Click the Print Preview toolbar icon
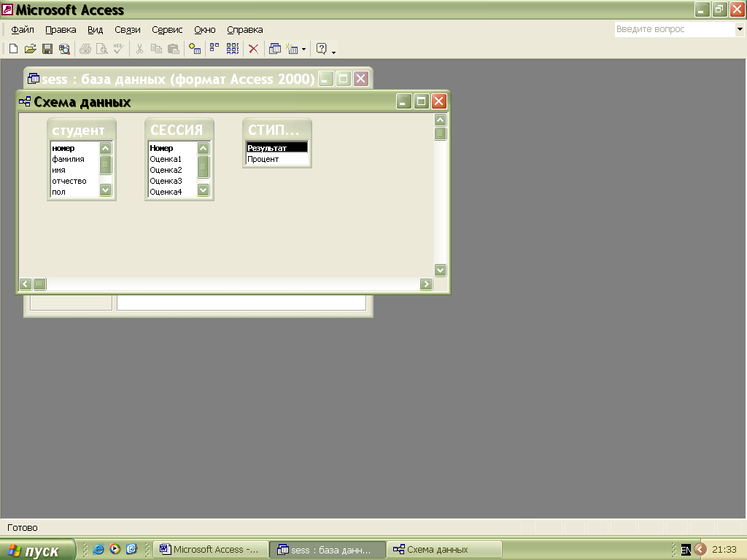This screenshot has width=747, height=560. point(102,49)
